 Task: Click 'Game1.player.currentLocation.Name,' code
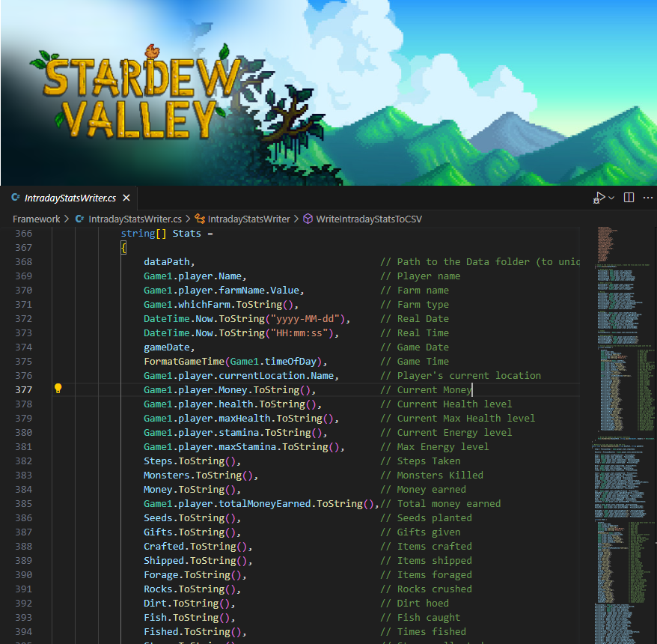pyautogui.click(x=241, y=376)
